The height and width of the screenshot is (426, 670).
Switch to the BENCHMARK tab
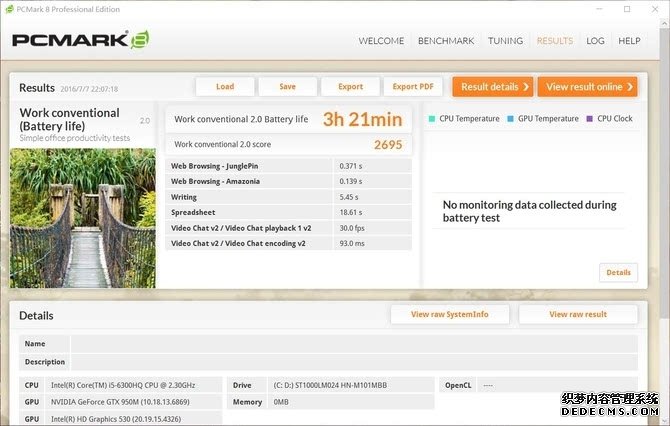point(445,41)
